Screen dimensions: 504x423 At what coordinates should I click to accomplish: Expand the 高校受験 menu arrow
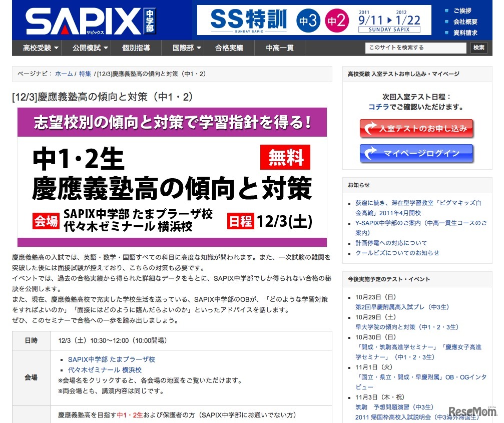point(56,48)
